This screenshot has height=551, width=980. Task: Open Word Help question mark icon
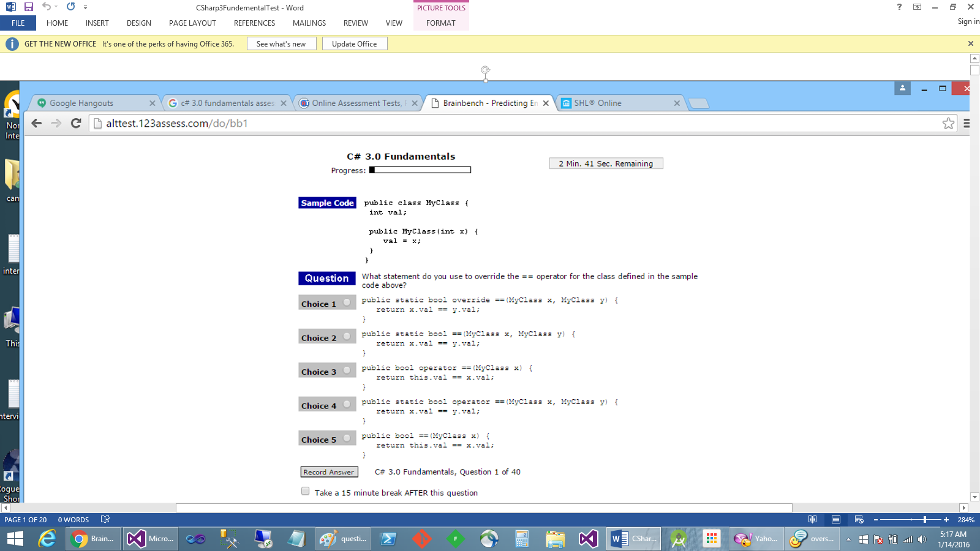[x=899, y=7]
